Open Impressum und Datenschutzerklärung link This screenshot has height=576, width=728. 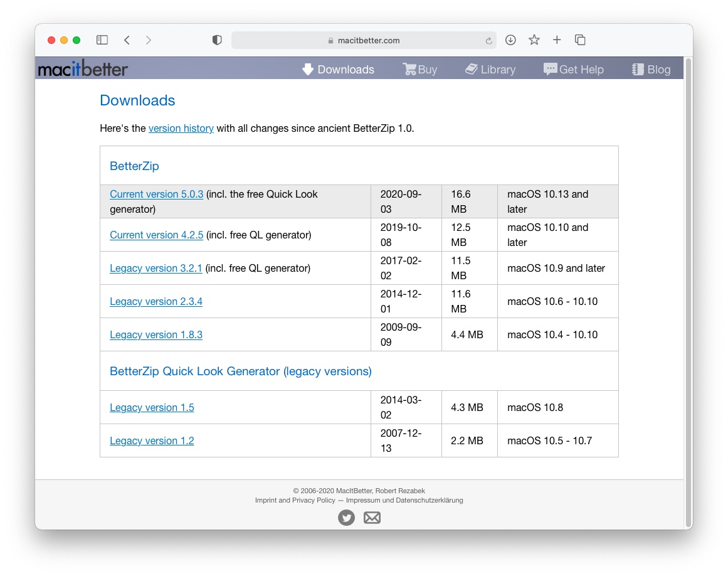coord(404,500)
